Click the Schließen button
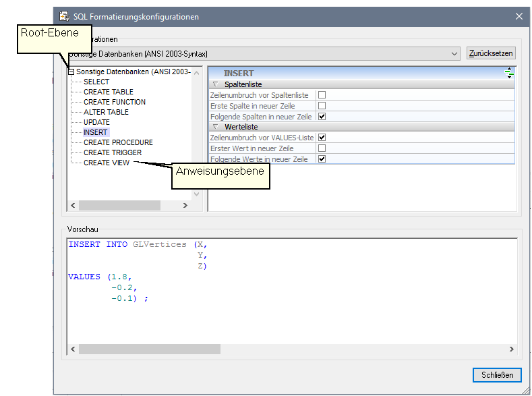Viewport: 532px width, 396px height. pyautogui.click(x=497, y=375)
